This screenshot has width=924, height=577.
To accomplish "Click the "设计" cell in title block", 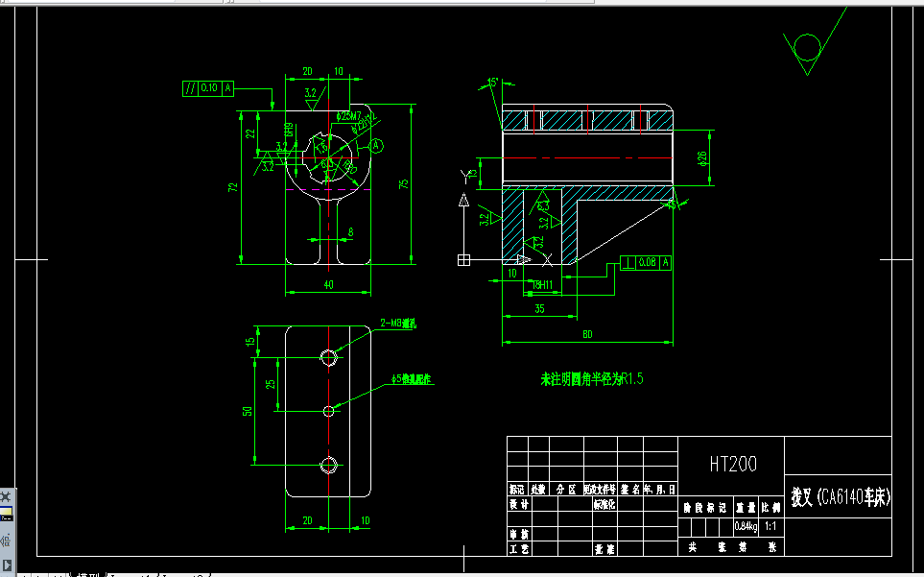I will (x=519, y=504).
